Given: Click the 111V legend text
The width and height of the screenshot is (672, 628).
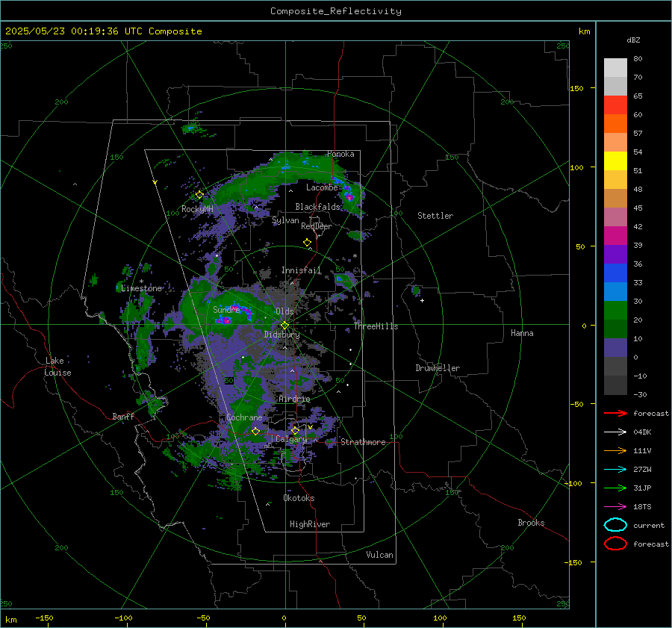Looking at the screenshot, I should click(x=642, y=450).
